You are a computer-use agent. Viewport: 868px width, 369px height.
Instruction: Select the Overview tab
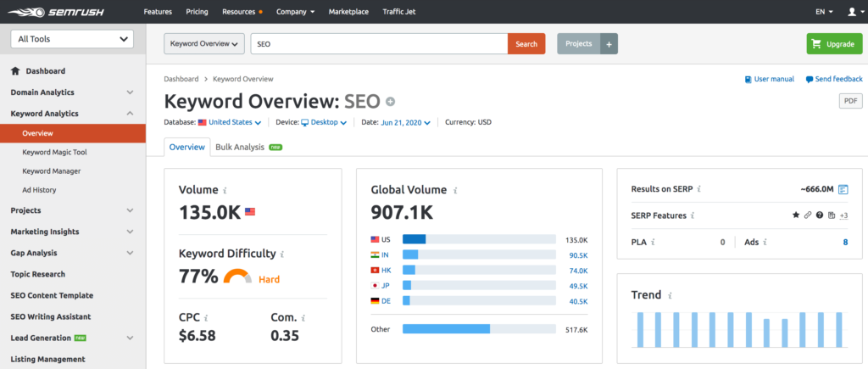click(x=187, y=148)
